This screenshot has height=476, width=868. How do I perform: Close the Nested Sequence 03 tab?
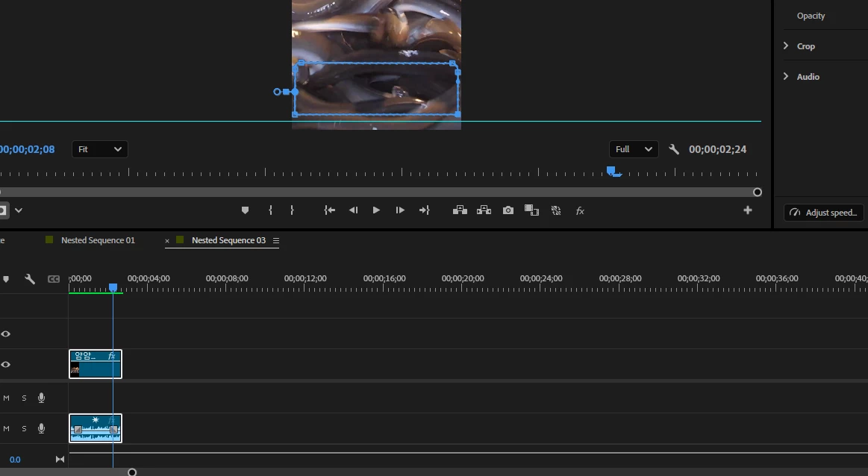tap(167, 241)
